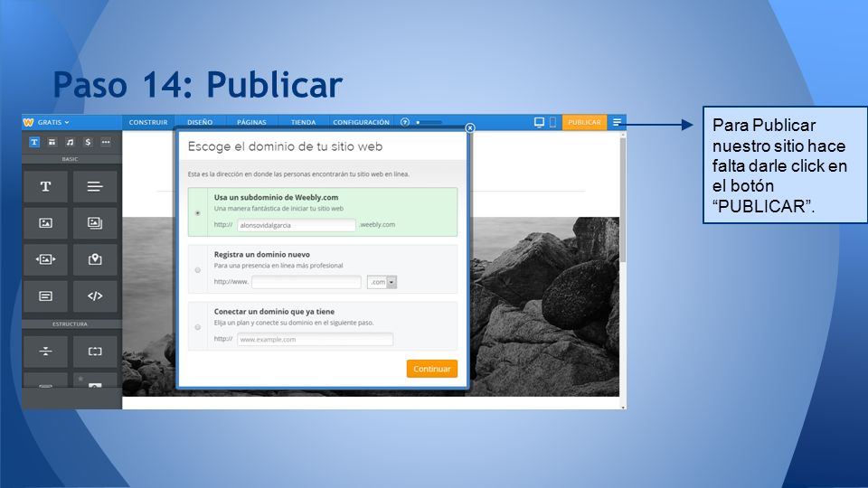Click the BASIC section header
This screenshot has width=868, height=488.
[70, 159]
